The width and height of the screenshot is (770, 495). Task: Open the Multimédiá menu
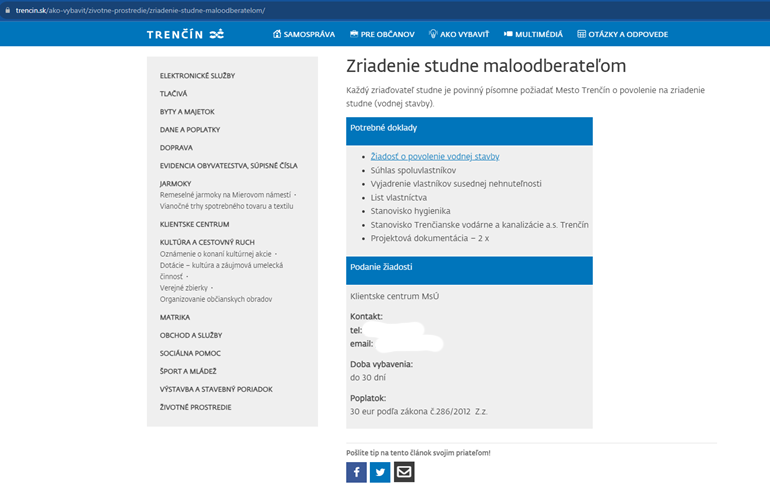(533, 34)
